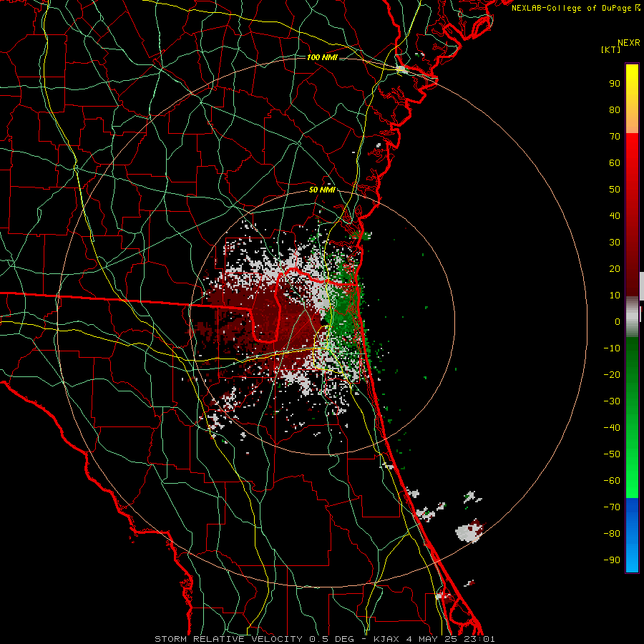Click the -90 value on the velocity scale
Image resolution: width=644 pixels, height=644 pixels.
(612, 560)
